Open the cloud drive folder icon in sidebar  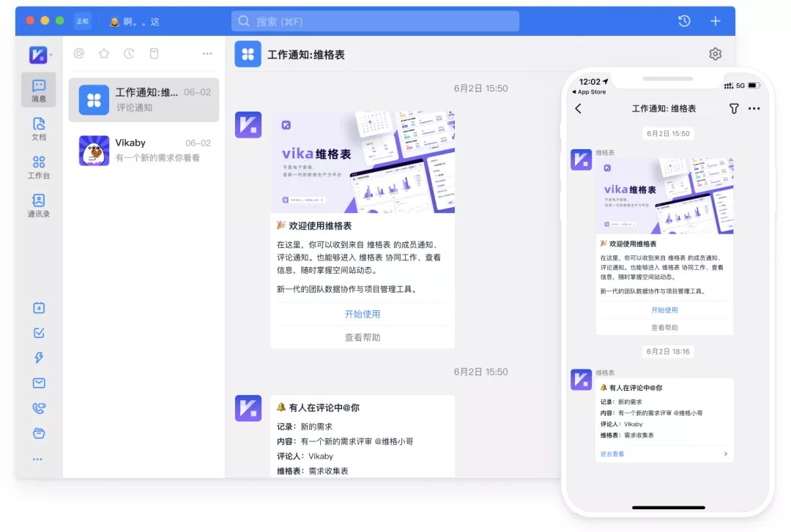pyautogui.click(x=39, y=433)
